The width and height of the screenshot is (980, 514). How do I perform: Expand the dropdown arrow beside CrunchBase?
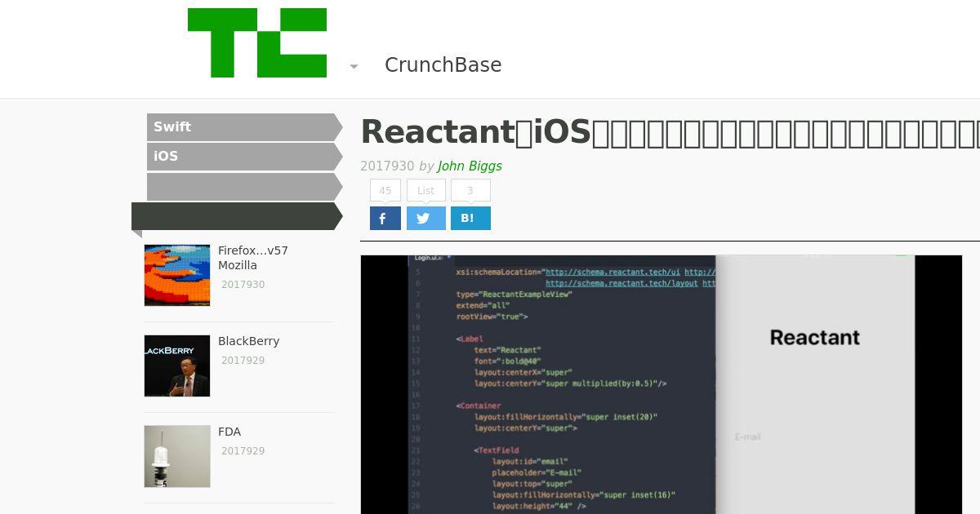pos(354,66)
